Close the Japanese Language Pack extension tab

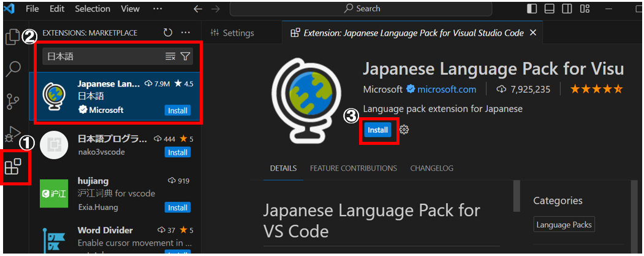pos(533,33)
